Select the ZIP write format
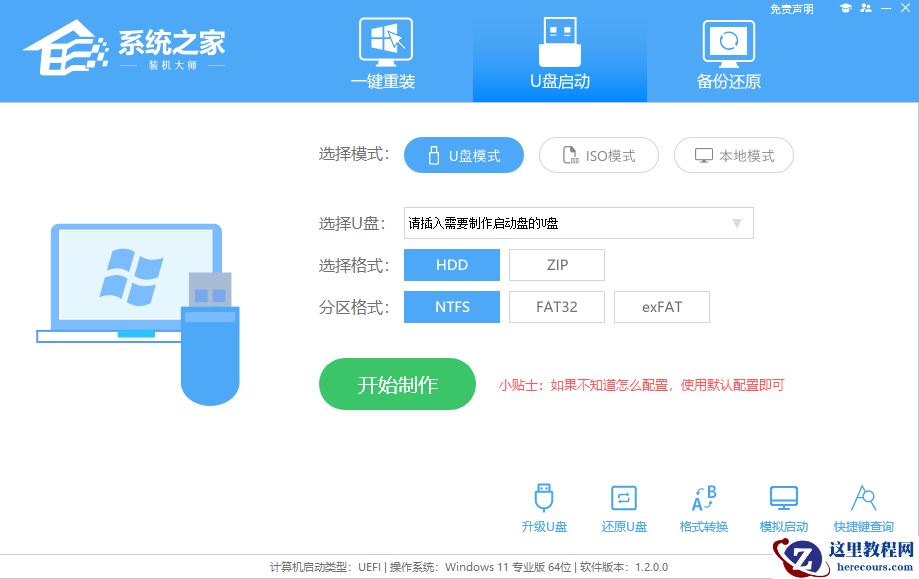 556,264
